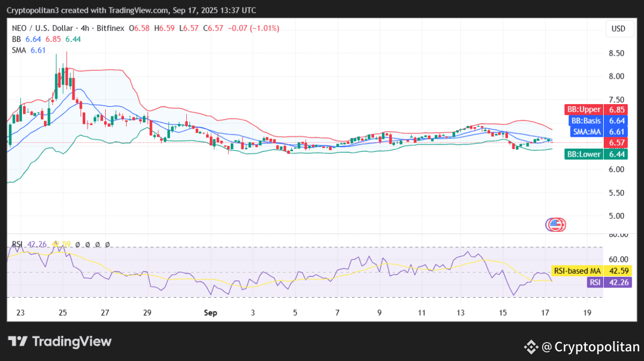Click the TradingView logo icon
This screenshot has width=644, height=361.
click(x=18, y=342)
